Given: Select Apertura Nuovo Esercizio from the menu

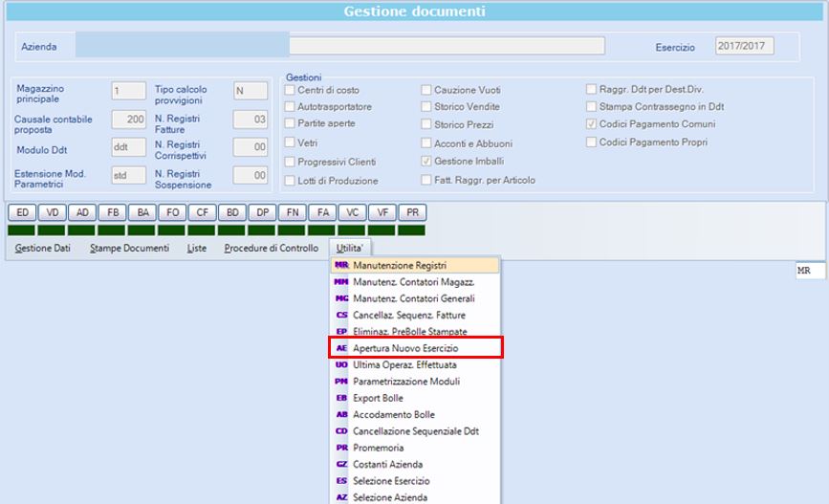Looking at the screenshot, I should [x=415, y=348].
